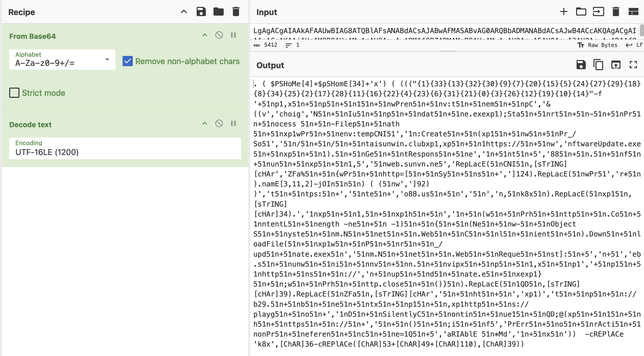
Task: Collapse the Decode text operation
Action: point(205,124)
